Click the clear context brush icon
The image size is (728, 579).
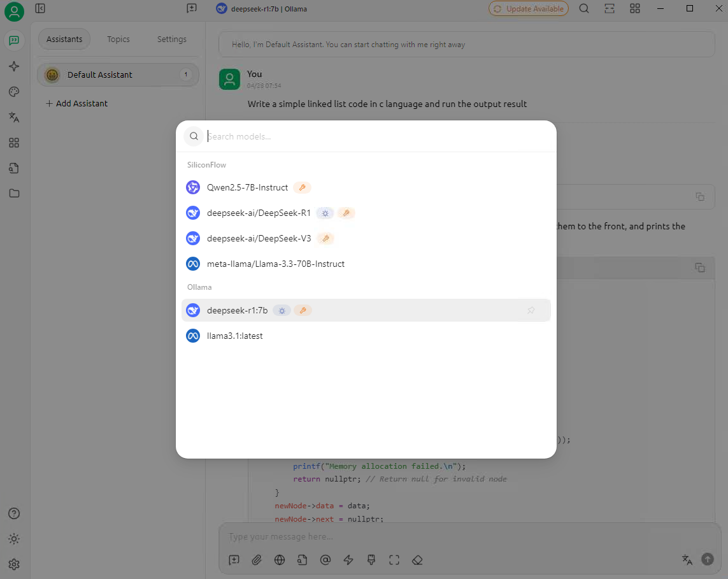pos(371,560)
